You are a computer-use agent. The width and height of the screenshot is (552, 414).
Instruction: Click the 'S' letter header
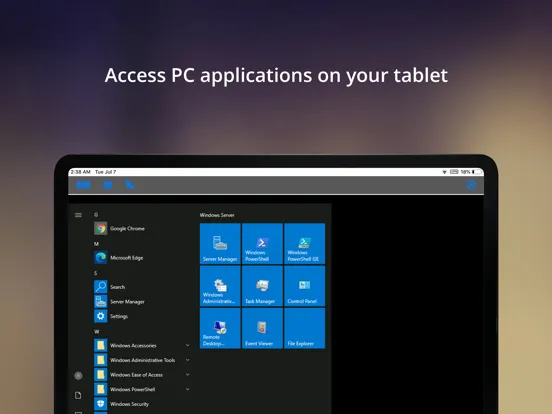[96, 273]
